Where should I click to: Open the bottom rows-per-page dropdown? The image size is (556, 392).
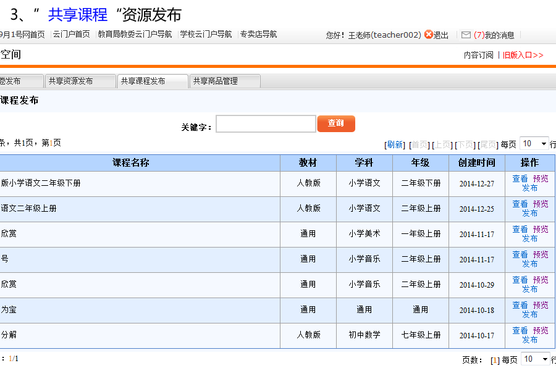point(535,359)
